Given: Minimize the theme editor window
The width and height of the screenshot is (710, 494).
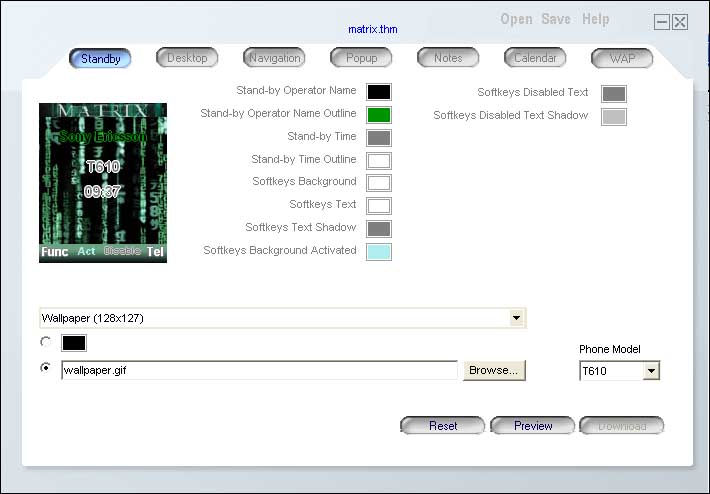Looking at the screenshot, I should click(x=662, y=22).
